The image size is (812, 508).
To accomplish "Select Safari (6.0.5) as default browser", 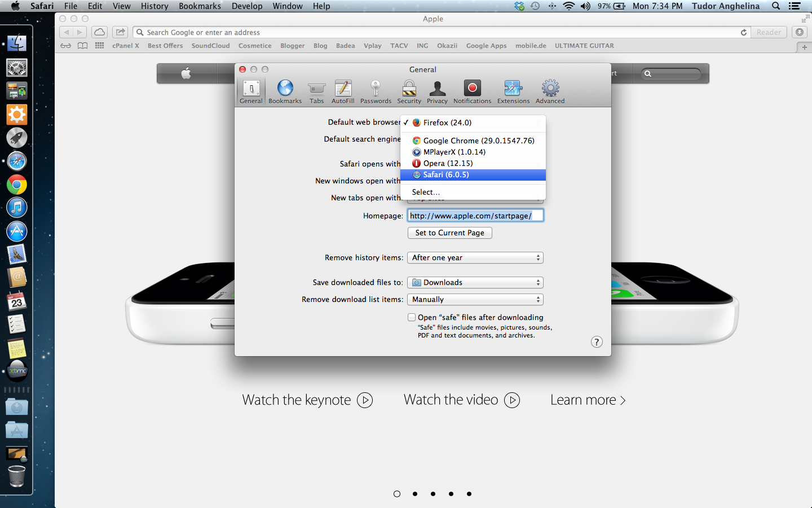I will [x=473, y=174].
